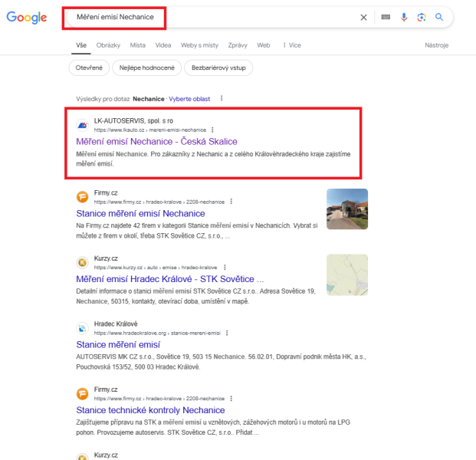Click the street photo thumbnail beside Firmy.cz result

tap(347, 209)
